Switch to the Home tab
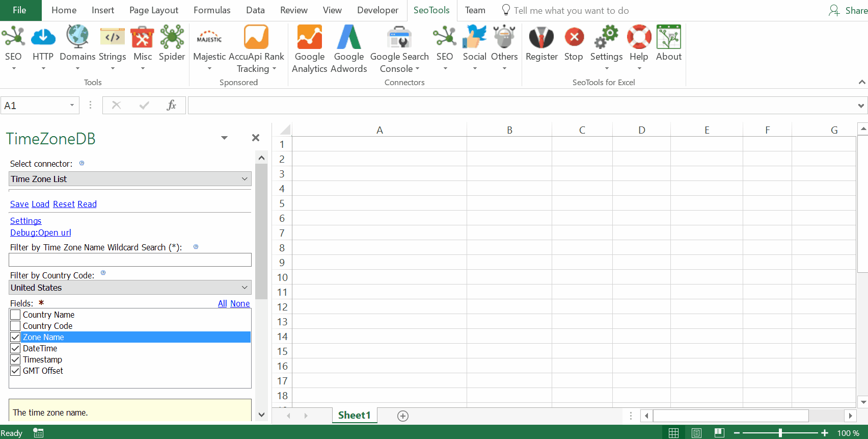The image size is (868, 439). 64,10
